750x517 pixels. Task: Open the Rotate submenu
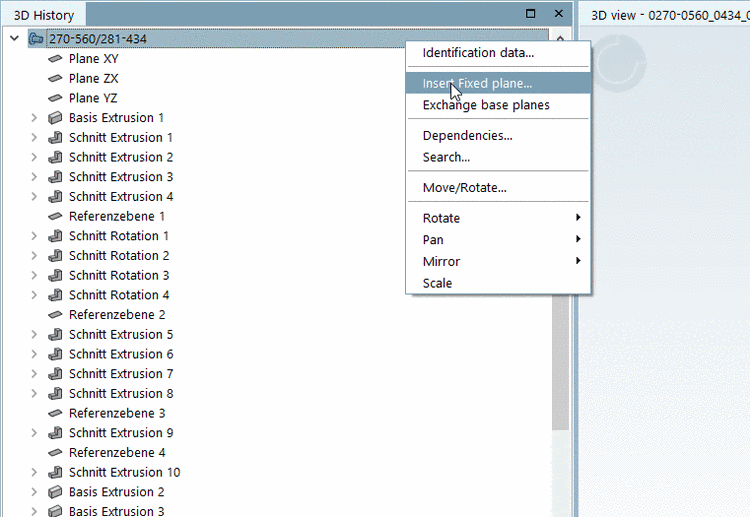498,219
